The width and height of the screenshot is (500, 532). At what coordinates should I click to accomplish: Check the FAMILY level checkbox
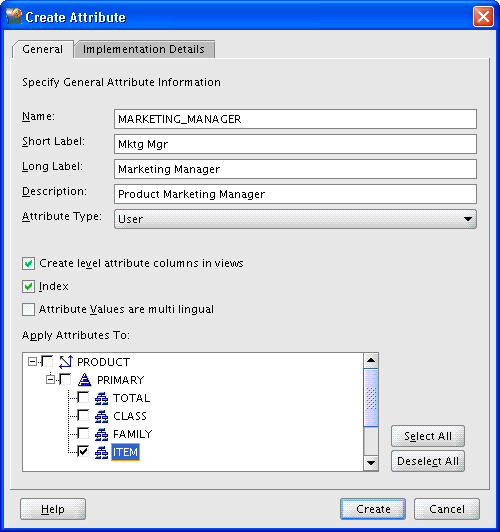coord(83,433)
